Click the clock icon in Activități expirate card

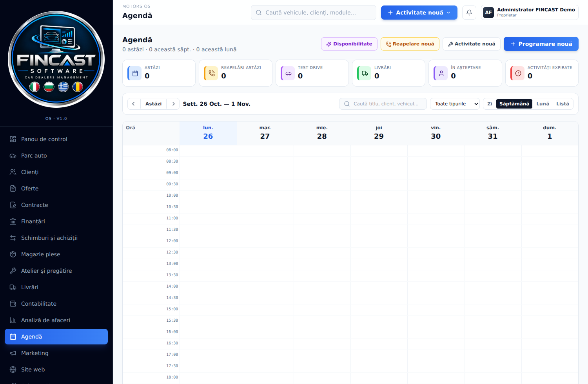(518, 73)
